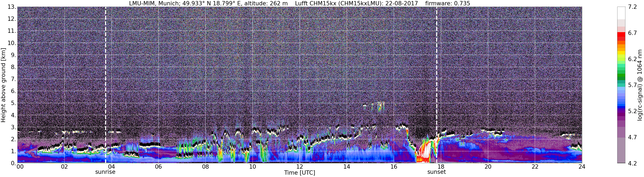Click the height tick label 11.

[12, 31]
